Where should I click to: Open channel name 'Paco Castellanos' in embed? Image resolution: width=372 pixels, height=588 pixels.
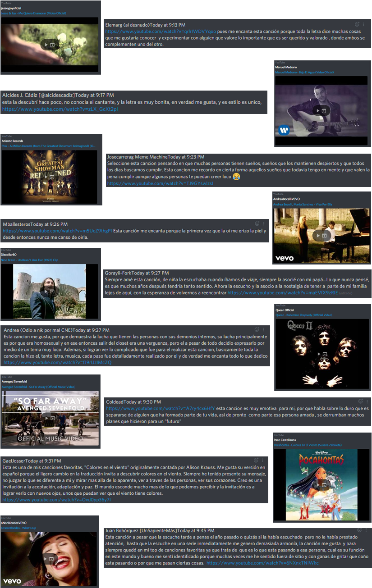tap(285, 440)
